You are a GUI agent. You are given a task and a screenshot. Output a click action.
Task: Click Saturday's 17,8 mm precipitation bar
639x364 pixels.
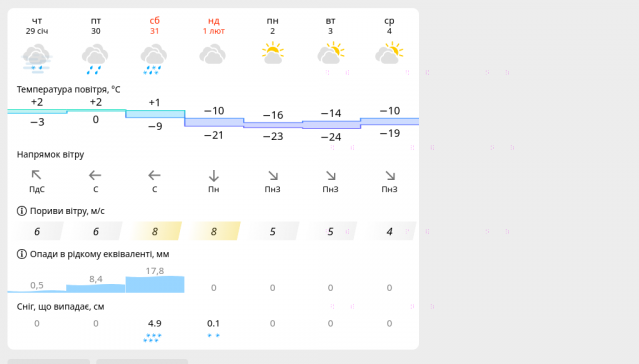(155, 284)
